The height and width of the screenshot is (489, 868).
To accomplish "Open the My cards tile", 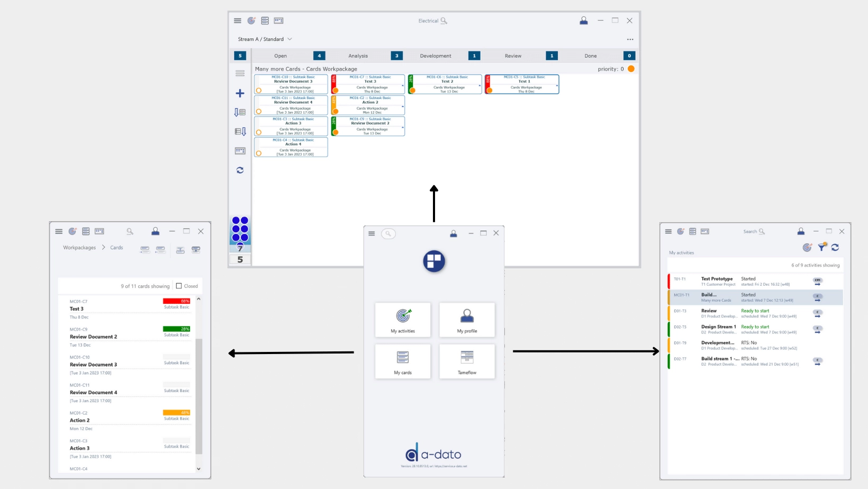I will pos(403,361).
